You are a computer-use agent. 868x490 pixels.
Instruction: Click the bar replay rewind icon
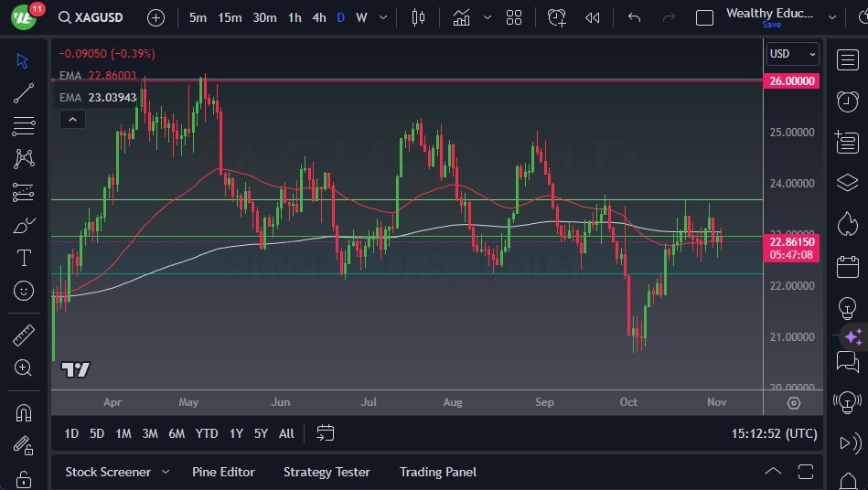[x=593, y=17]
